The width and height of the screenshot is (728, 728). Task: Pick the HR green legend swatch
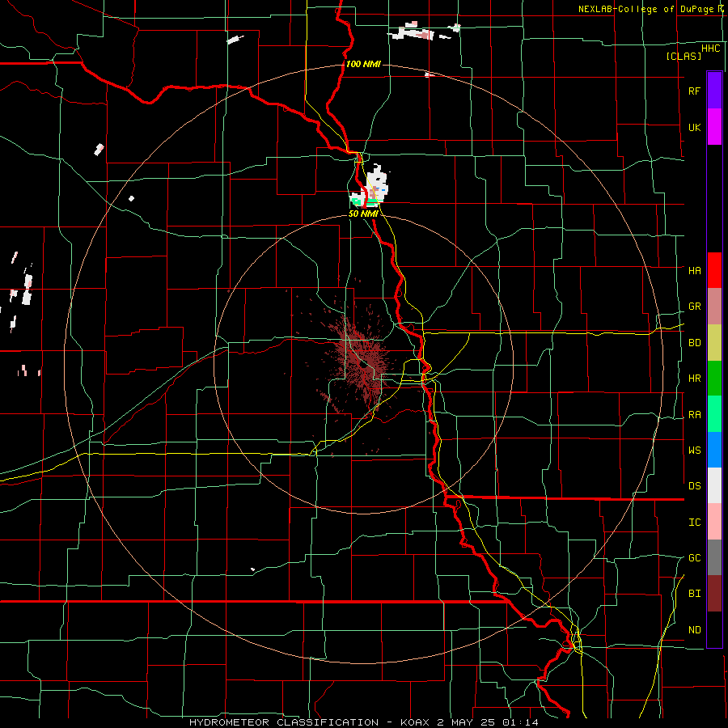pos(714,378)
